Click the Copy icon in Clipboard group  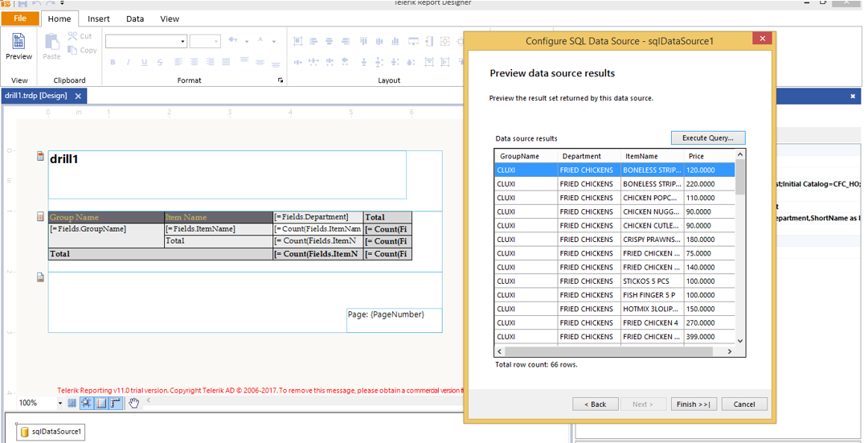point(72,50)
